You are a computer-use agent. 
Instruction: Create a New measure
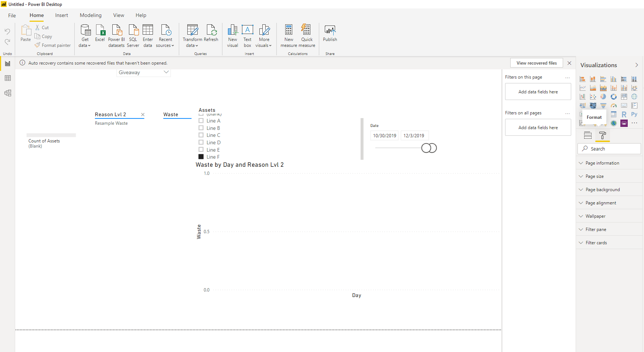click(289, 36)
